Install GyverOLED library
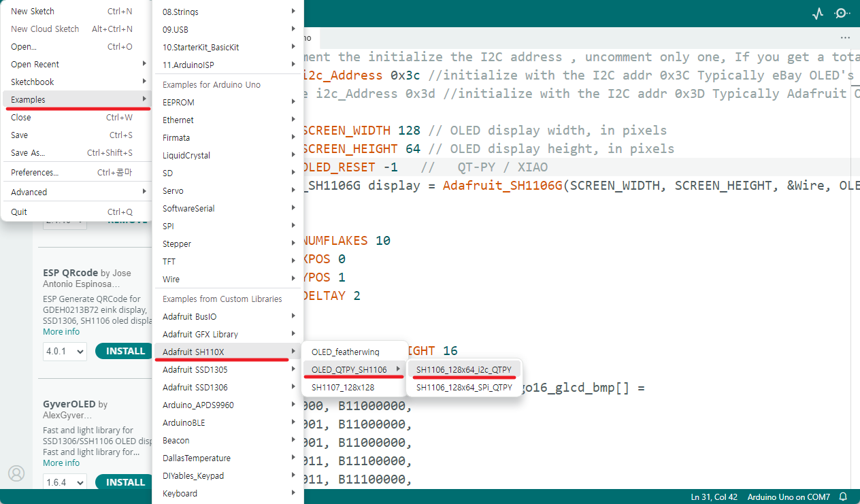860x504 pixels. pos(125,482)
